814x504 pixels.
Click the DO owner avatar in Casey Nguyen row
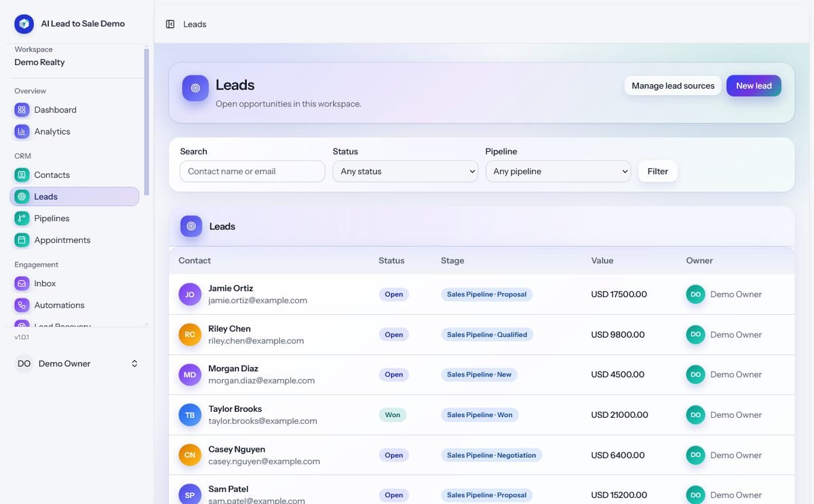695,455
